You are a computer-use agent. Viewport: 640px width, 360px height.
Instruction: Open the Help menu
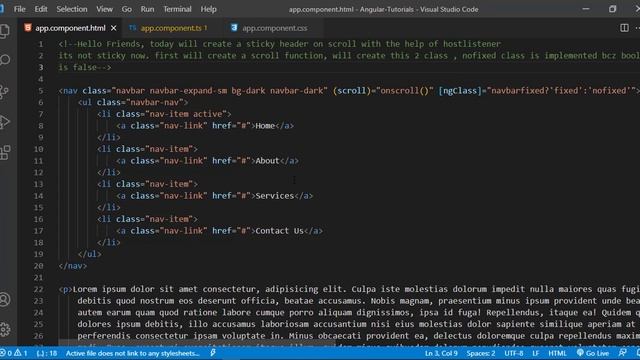point(208,9)
